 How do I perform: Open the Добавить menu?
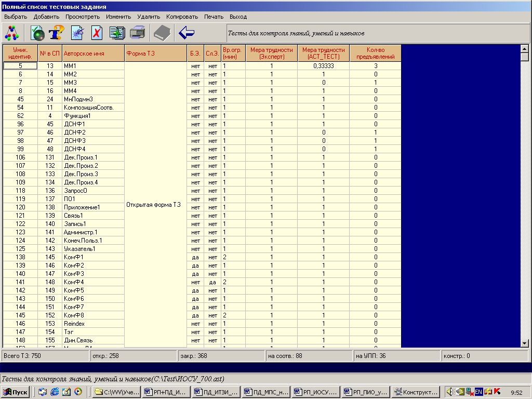[46, 17]
